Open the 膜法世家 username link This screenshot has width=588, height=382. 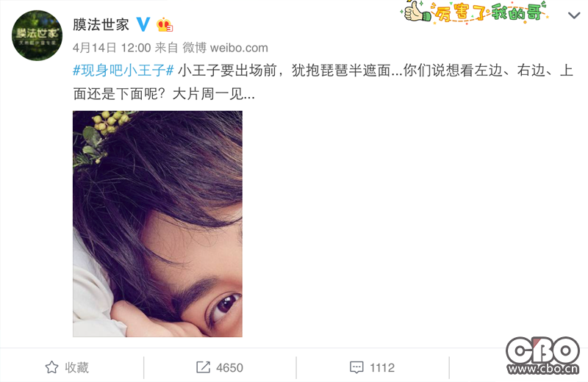[101, 25]
